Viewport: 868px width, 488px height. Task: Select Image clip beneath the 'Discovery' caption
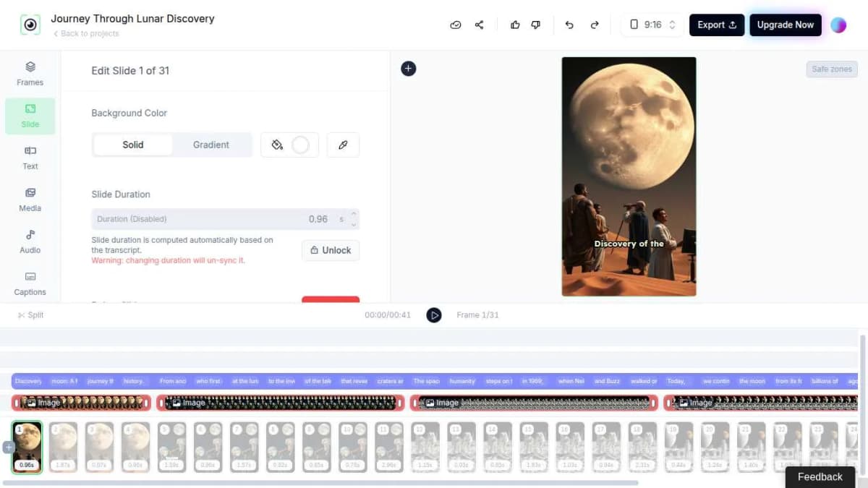tap(81, 403)
